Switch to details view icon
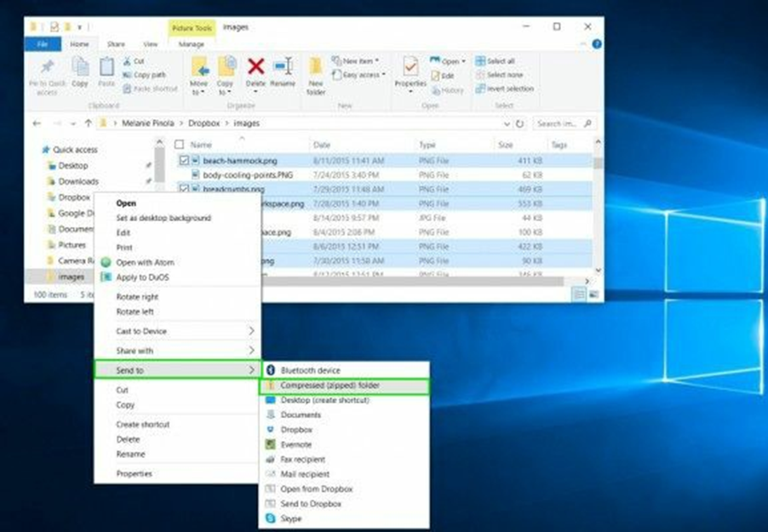The image size is (768, 532). (x=579, y=294)
